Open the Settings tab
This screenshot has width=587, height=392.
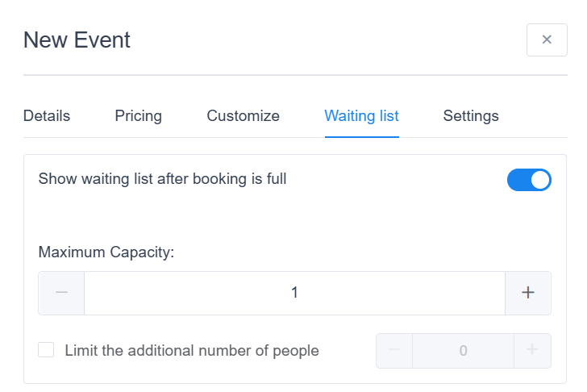click(x=471, y=116)
